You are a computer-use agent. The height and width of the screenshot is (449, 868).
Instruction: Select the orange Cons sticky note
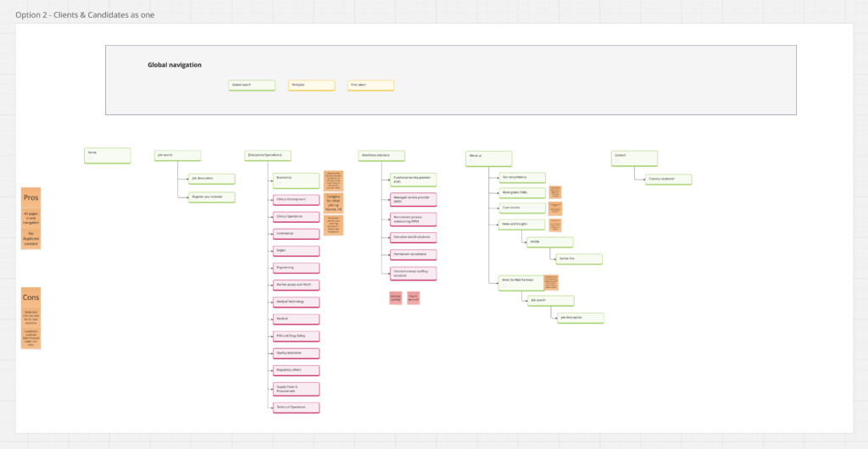pyautogui.click(x=31, y=297)
